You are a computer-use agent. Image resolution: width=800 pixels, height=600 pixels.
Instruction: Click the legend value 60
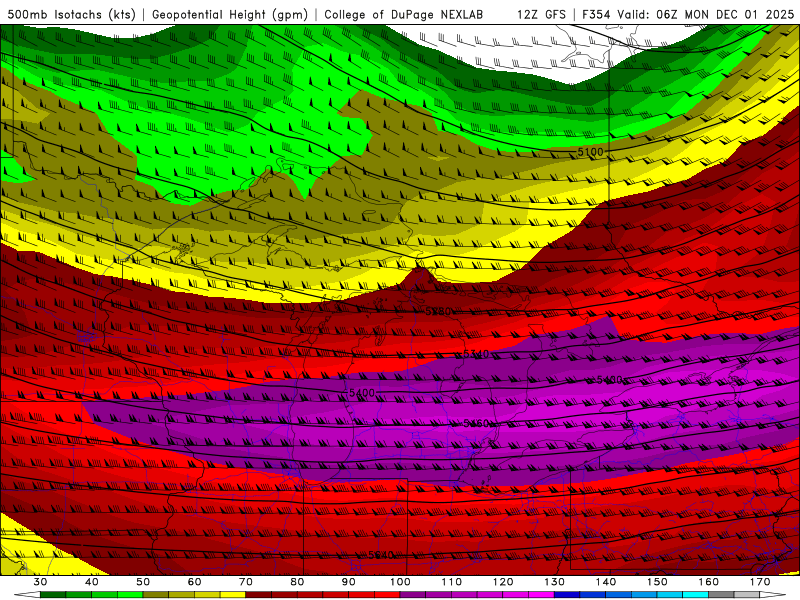(194, 582)
